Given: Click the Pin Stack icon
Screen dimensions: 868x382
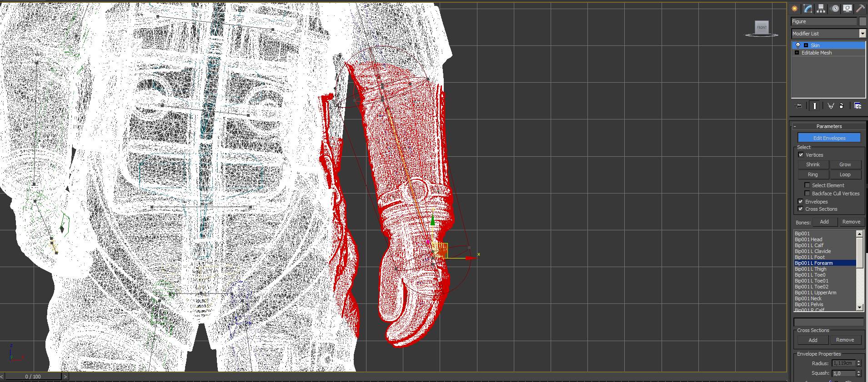Looking at the screenshot, I should 798,106.
